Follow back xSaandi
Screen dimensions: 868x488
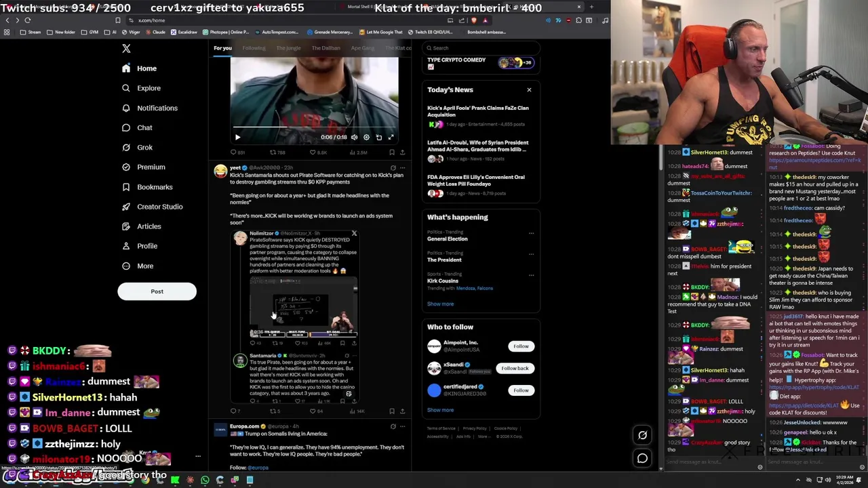(515, 368)
